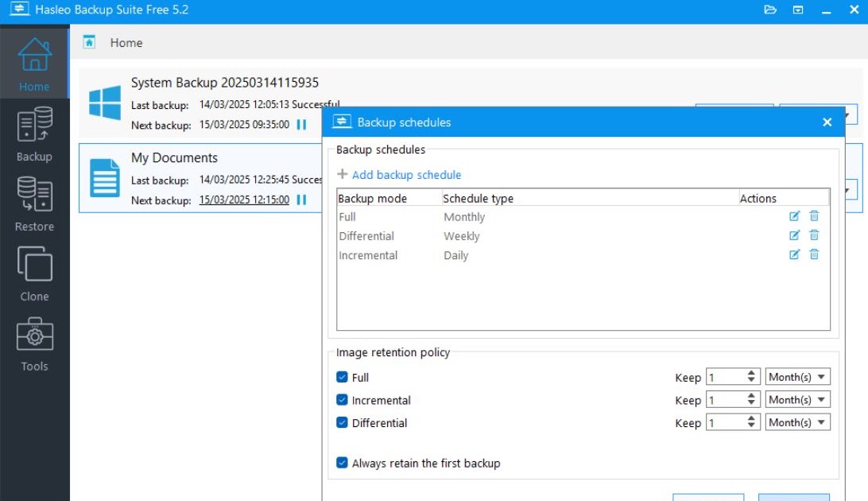Uncheck the Full retention checkbox
The image size is (868, 501).
pos(343,378)
